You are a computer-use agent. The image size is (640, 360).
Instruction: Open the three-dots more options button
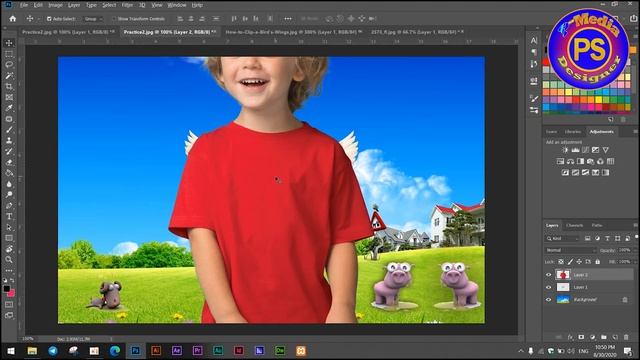(288, 19)
